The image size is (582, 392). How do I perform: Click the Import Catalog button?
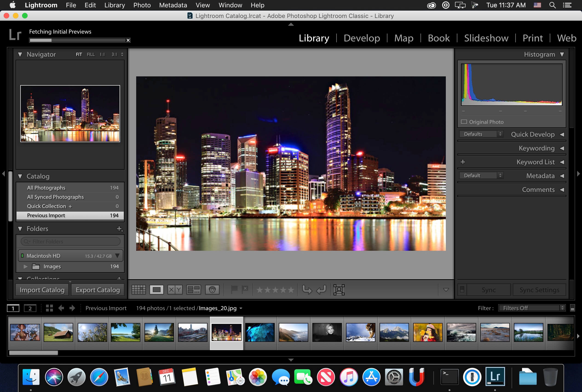point(42,290)
